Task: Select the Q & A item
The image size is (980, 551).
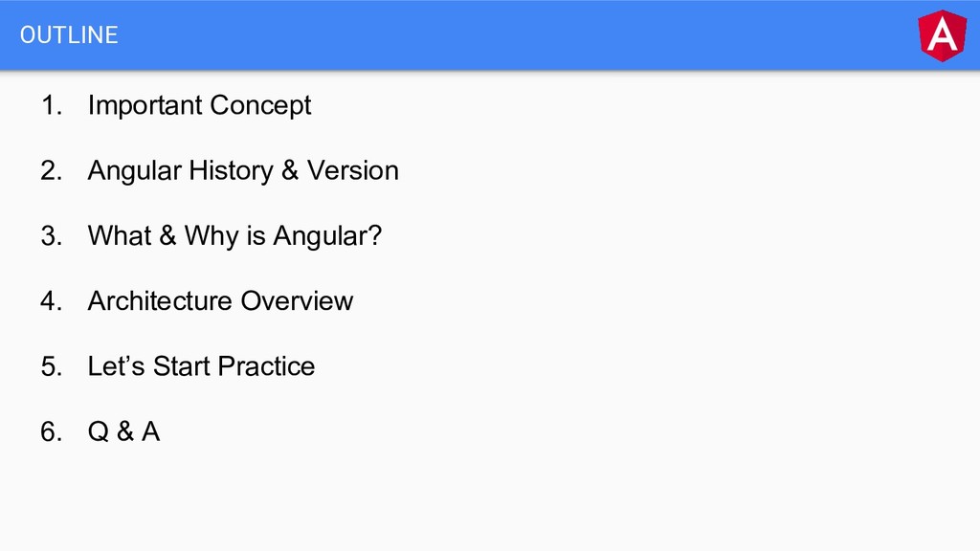Action: tap(123, 431)
